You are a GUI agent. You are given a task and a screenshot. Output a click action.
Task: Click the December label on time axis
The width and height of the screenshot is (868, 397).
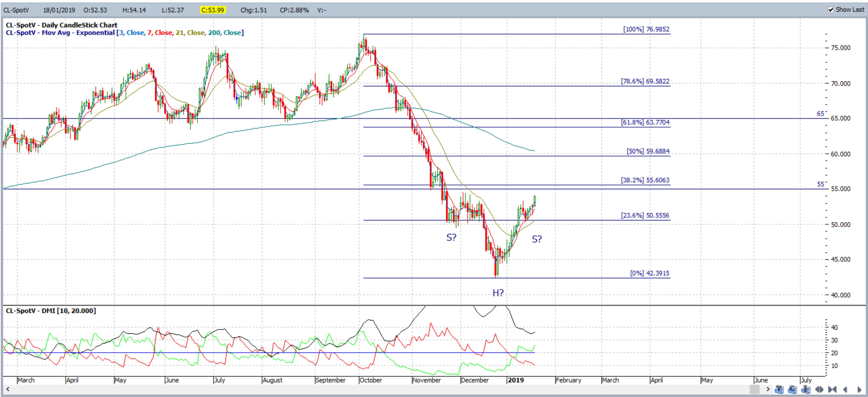[475, 380]
